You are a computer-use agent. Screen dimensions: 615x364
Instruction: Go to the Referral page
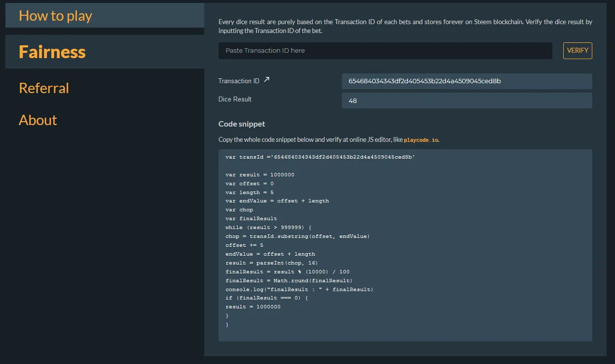[x=44, y=88]
